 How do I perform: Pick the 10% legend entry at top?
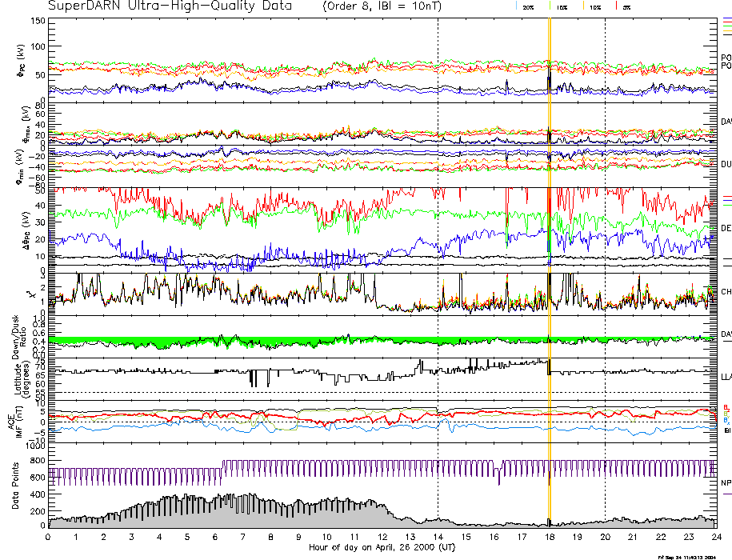[x=594, y=6]
